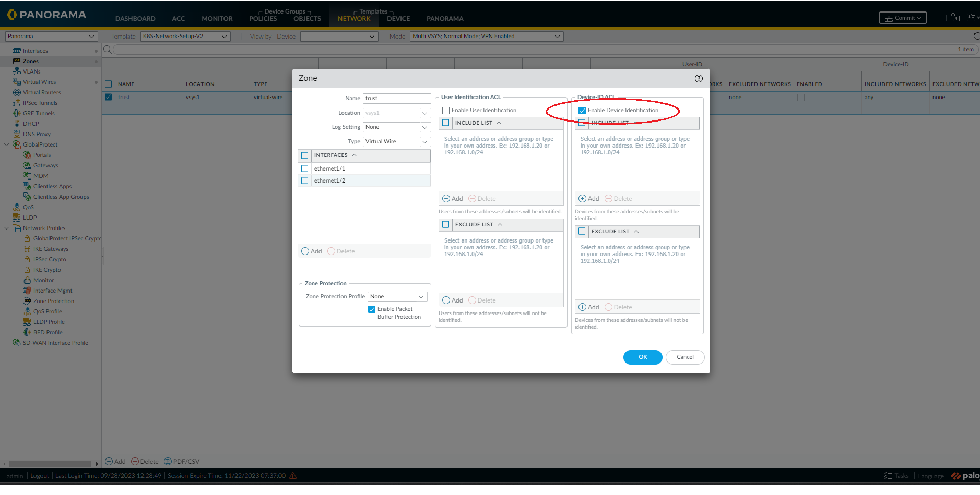This screenshot has width=980, height=495.
Task: Check the ethernet1/2 interface box
Action: coord(305,180)
